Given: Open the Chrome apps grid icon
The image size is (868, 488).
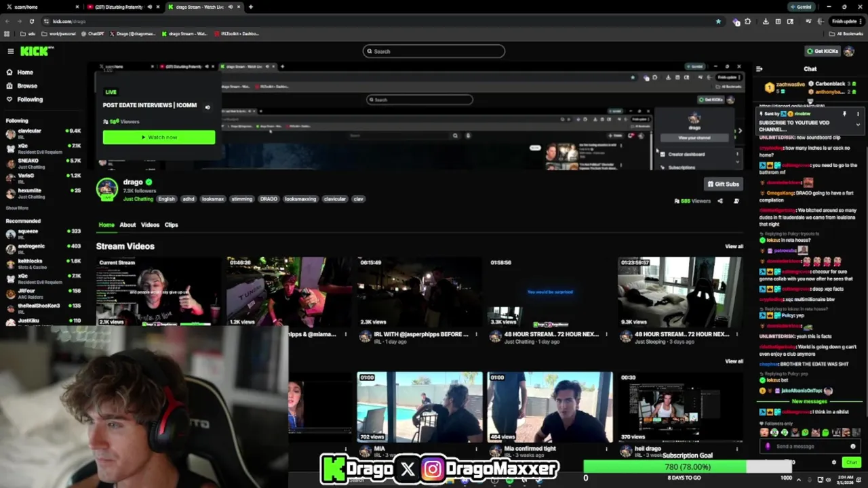Looking at the screenshot, I should [x=7, y=33].
